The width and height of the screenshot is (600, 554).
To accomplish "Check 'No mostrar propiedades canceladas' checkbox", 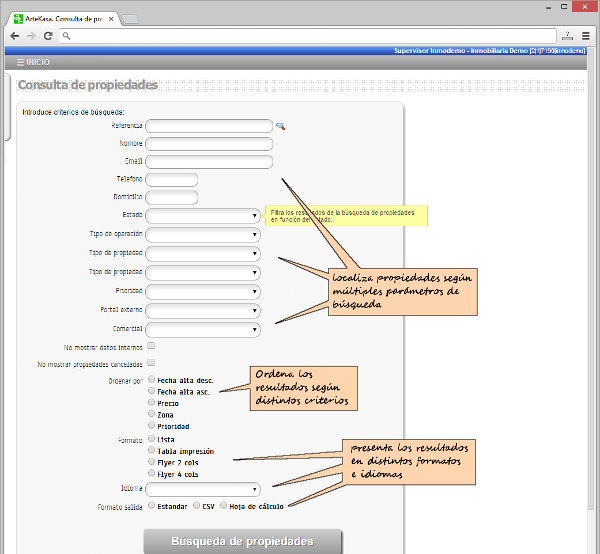I will [151, 362].
